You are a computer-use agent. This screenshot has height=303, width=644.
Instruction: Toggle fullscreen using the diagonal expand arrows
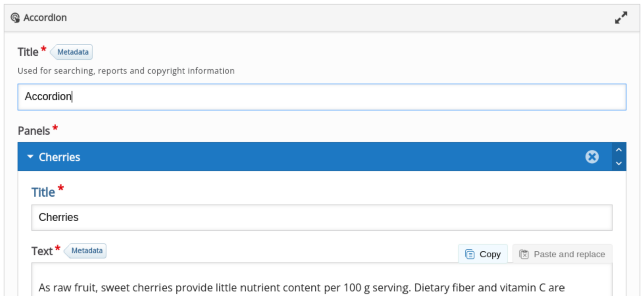[621, 17]
